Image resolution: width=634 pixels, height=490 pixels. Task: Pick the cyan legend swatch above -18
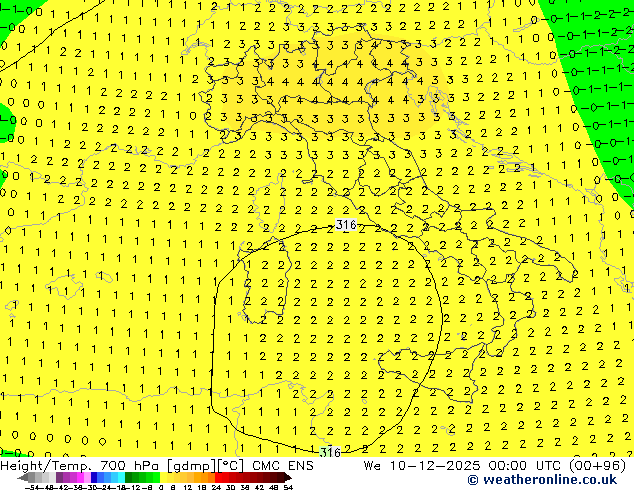coord(121,478)
